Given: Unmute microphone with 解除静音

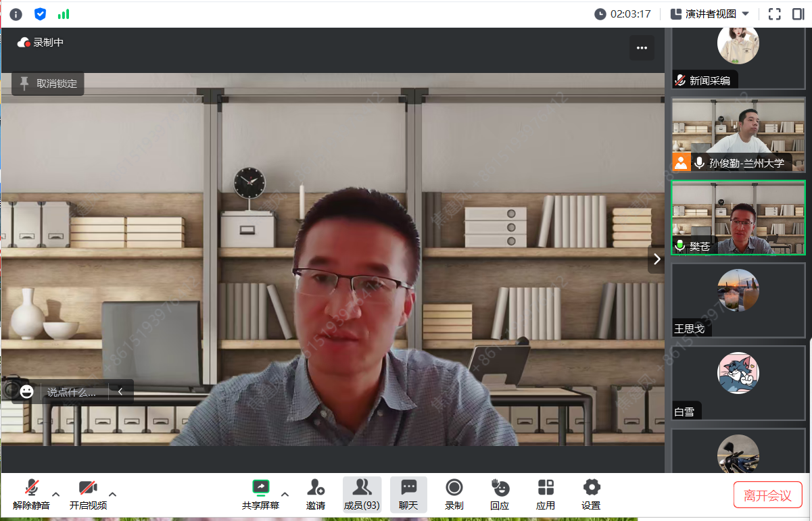Looking at the screenshot, I should (31, 494).
